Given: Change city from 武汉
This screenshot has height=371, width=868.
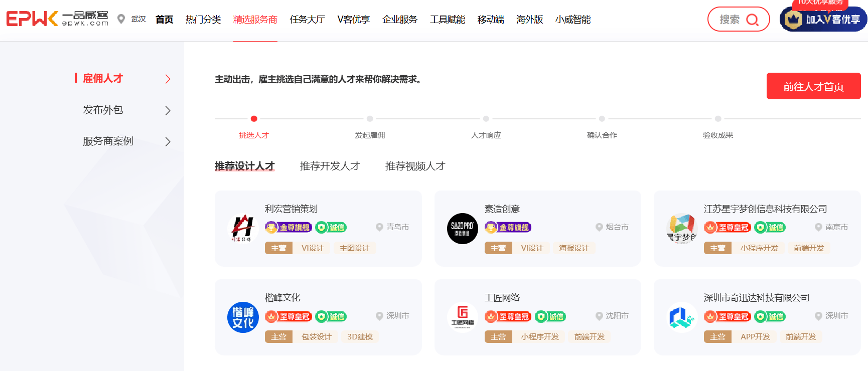Looking at the screenshot, I should [138, 19].
